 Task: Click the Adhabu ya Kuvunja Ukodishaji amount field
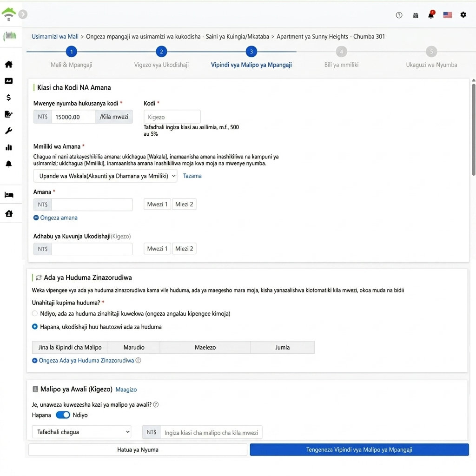tap(92, 249)
